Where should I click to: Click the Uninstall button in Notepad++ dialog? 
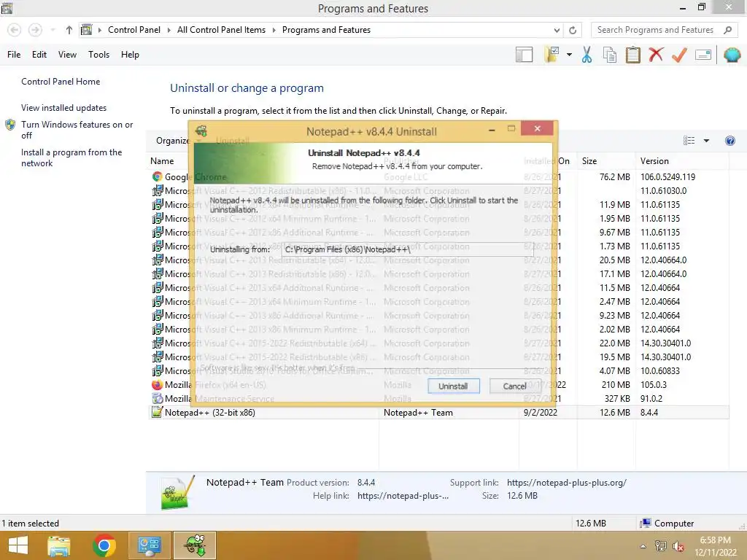[453, 386]
